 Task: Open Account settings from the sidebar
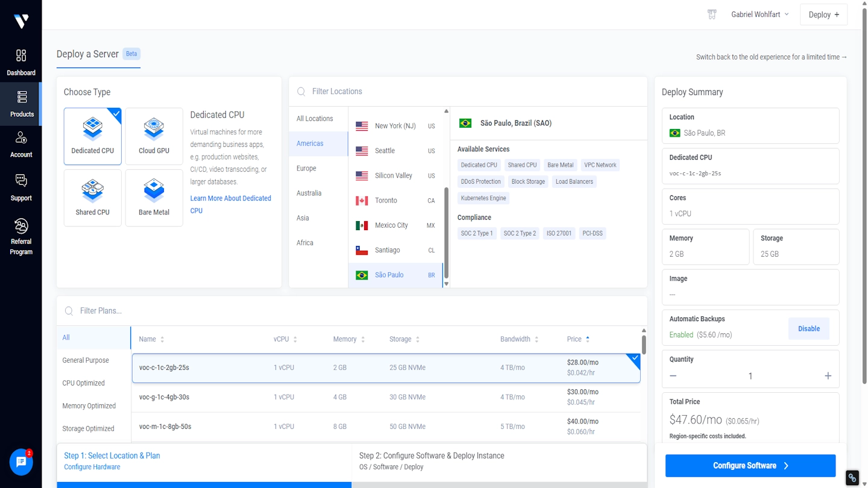[21, 145]
